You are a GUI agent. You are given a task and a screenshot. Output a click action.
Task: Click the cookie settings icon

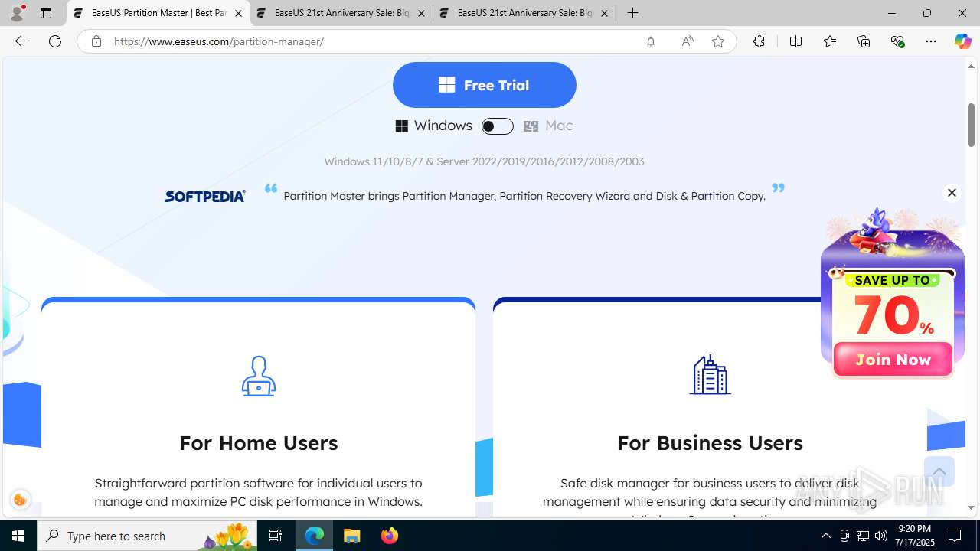(x=20, y=500)
